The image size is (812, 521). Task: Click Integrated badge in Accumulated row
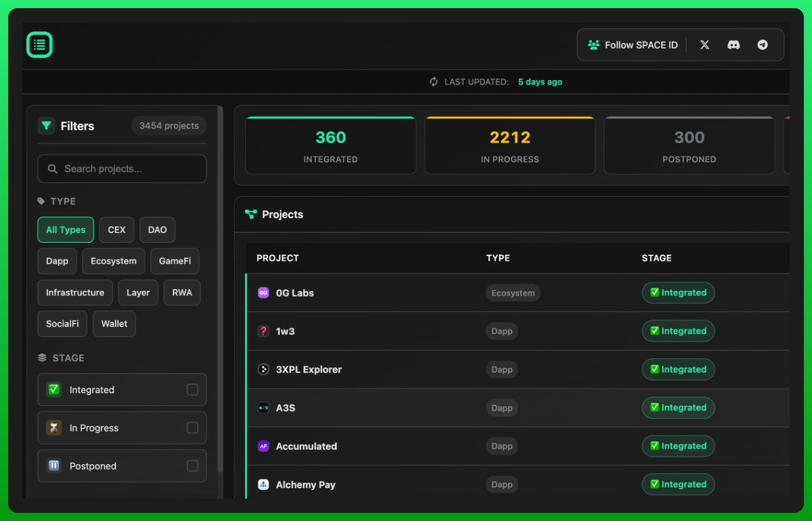pos(678,446)
